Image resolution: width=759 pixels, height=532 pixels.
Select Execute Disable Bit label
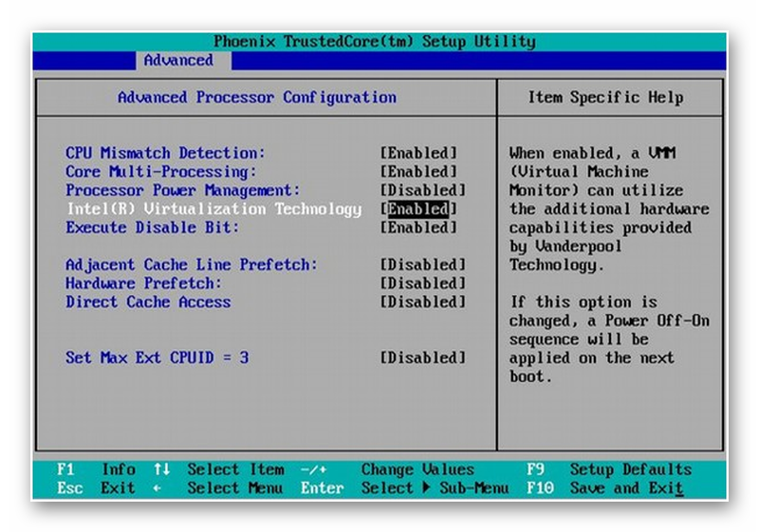[152, 228]
